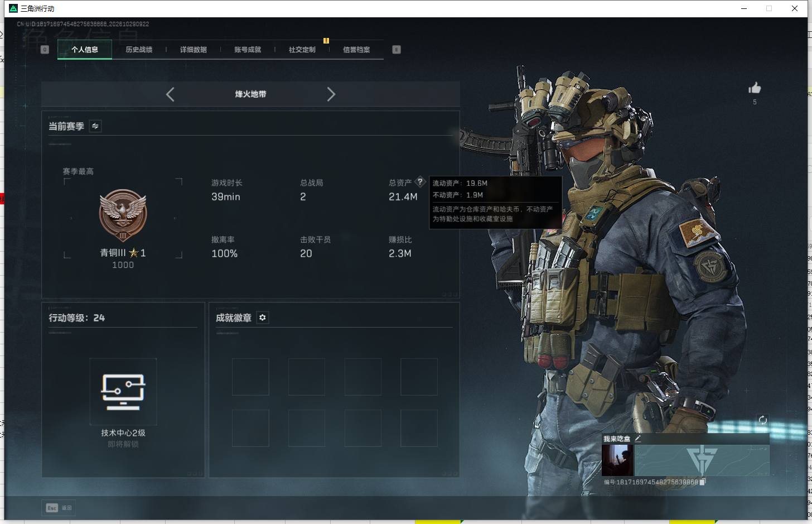Click the 总资产 value 21.4M
This screenshot has width=812, height=524.
coord(403,197)
